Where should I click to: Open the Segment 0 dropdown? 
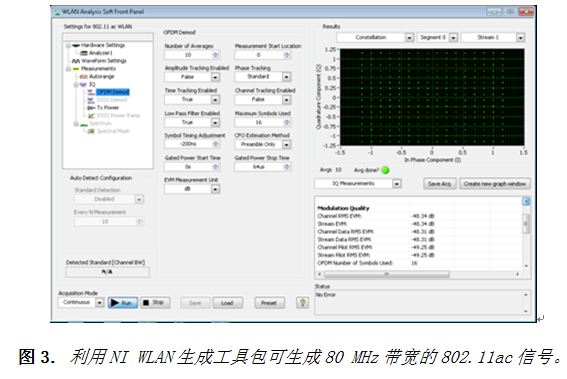tap(453, 38)
